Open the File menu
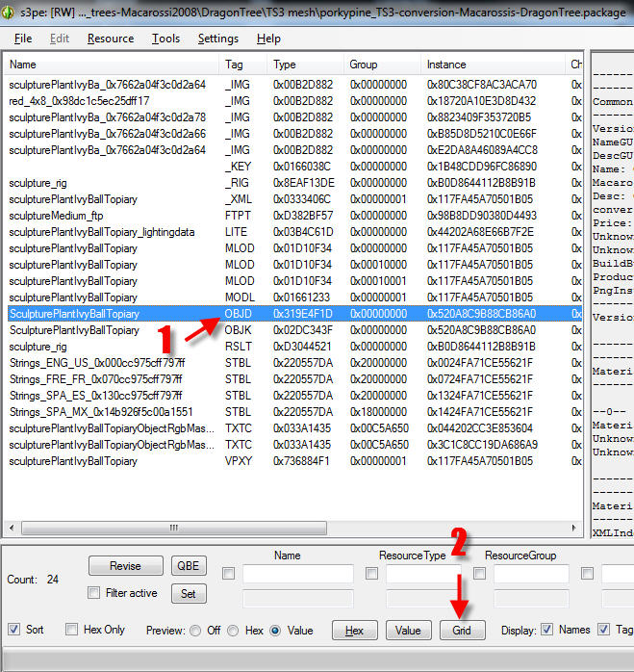This screenshot has height=672, width=634. tap(23, 39)
